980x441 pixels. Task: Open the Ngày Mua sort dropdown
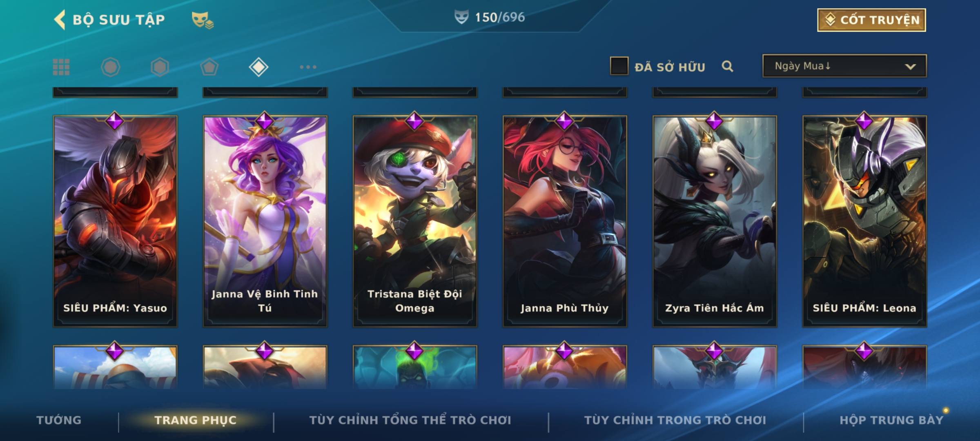point(844,66)
